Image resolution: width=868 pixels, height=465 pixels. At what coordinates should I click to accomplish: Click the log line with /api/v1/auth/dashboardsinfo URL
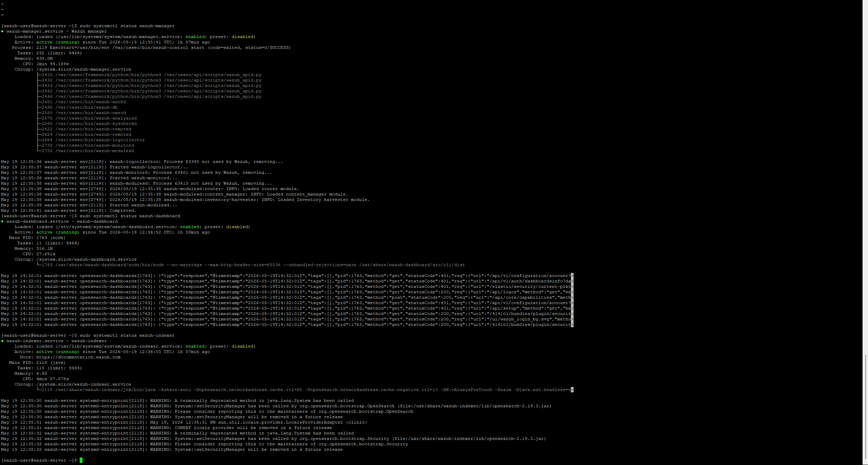pos(287,281)
